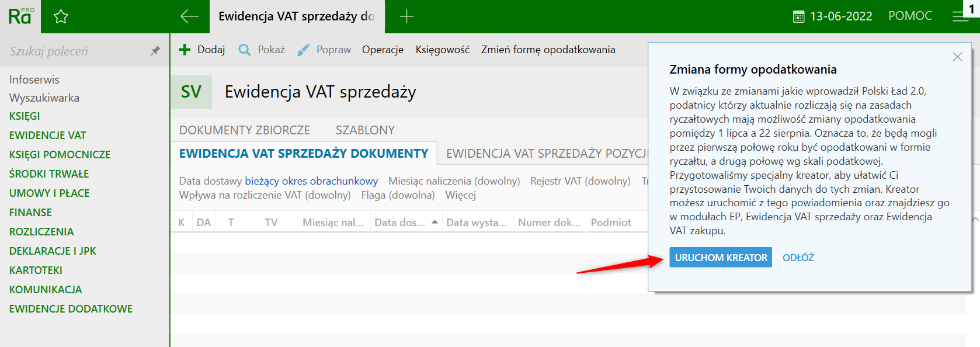The height and width of the screenshot is (347, 980).
Task: Open Infoserwis in sidebar
Action: coord(34,79)
